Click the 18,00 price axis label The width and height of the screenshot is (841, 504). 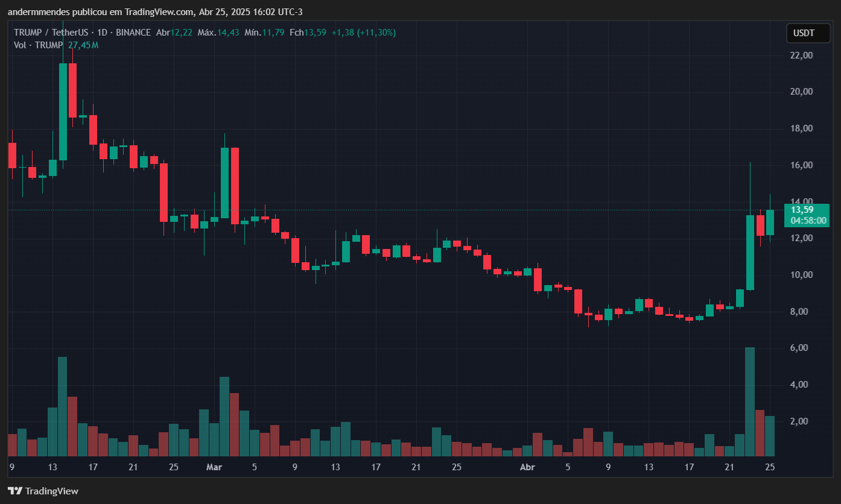(802, 128)
